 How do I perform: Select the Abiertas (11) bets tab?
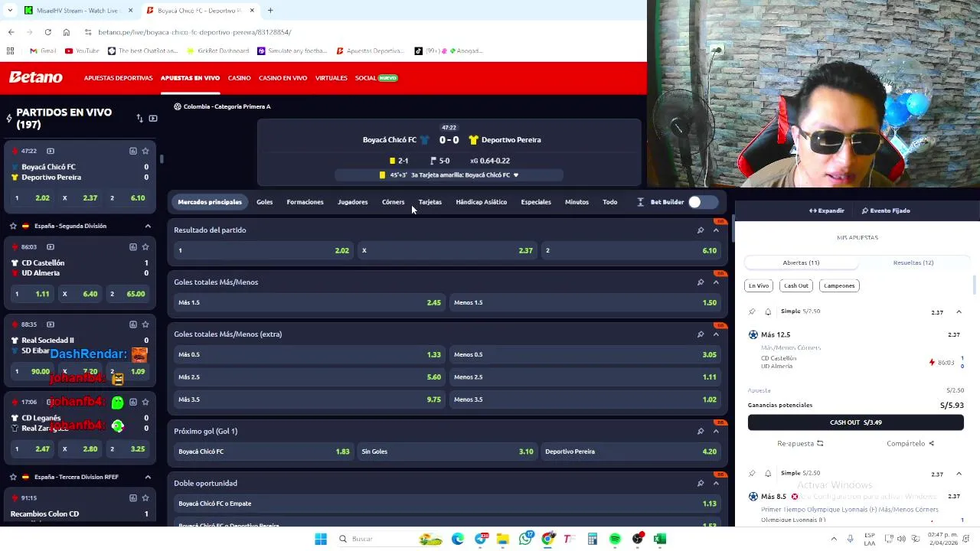click(801, 262)
